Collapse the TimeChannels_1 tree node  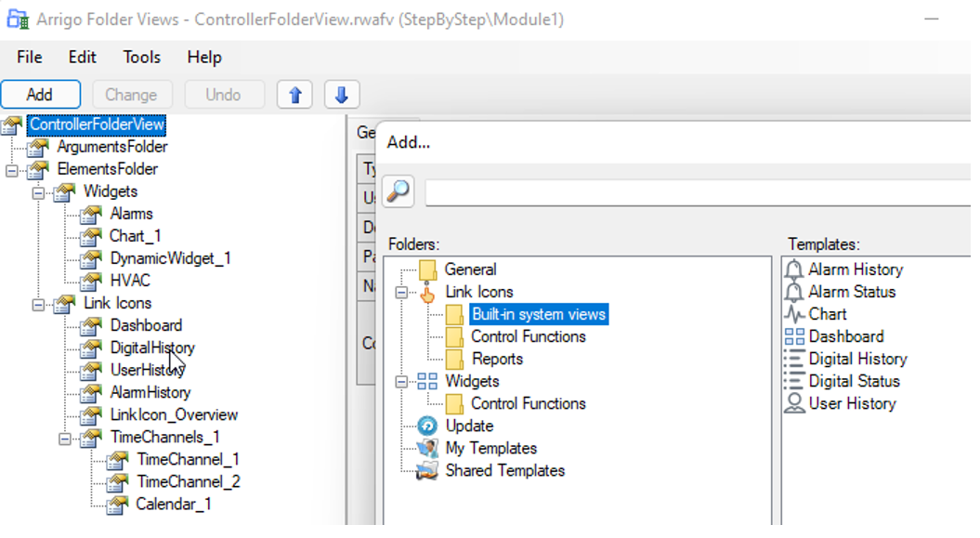click(65, 440)
